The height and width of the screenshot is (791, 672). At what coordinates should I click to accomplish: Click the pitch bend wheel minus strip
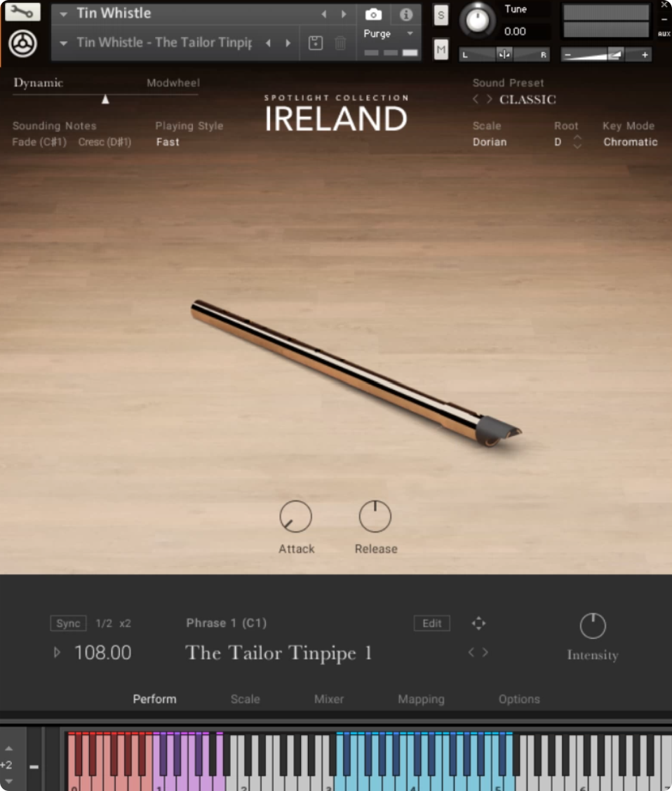click(x=34, y=766)
